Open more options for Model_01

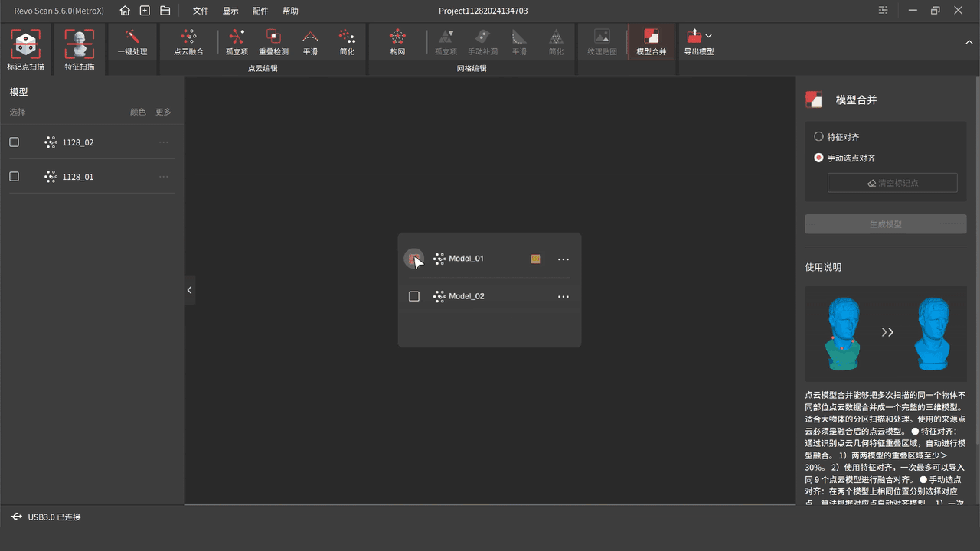[x=563, y=259]
